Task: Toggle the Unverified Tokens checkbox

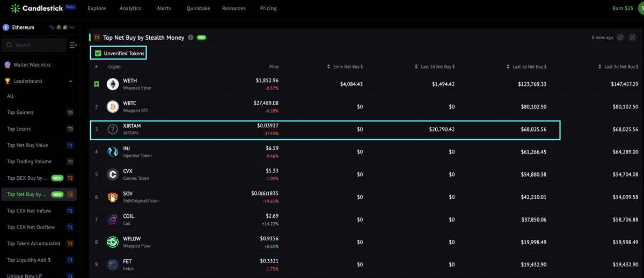Action: pyautogui.click(x=98, y=53)
